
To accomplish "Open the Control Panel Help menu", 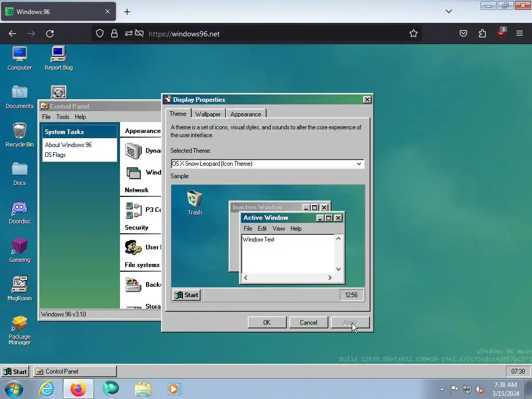I will pyautogui.click(x=81, y=117).
